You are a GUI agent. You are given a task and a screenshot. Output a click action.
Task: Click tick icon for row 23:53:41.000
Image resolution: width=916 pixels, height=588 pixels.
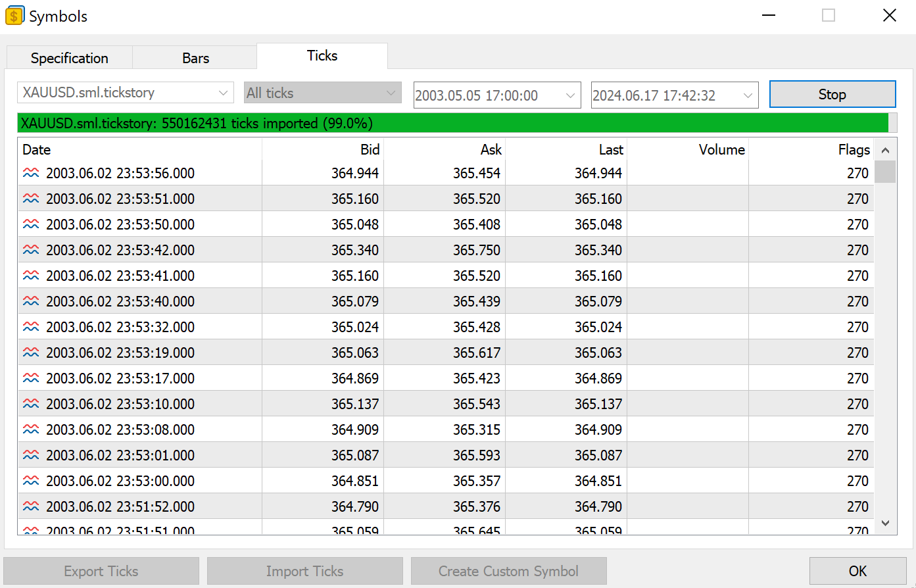[31, 276]
